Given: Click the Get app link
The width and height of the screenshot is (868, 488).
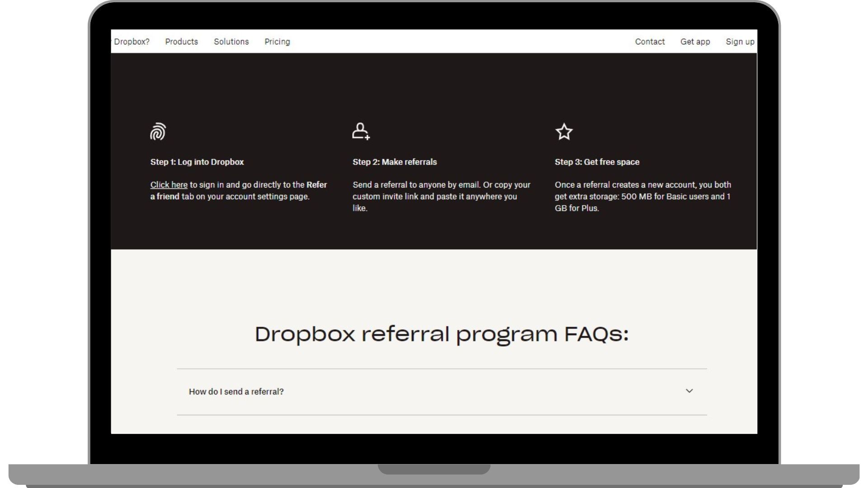Looking at the screenshot, I should click(x=695, y=42).
